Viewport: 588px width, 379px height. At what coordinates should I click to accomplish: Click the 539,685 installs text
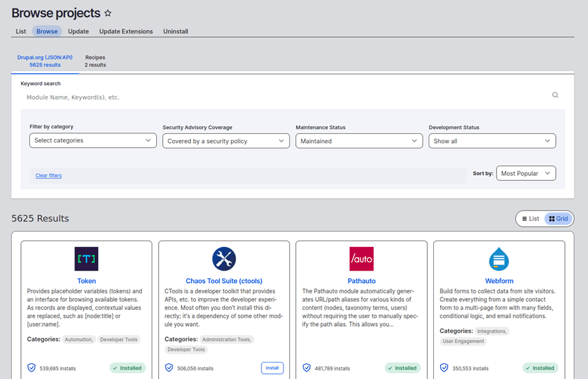tap(57, 369)
